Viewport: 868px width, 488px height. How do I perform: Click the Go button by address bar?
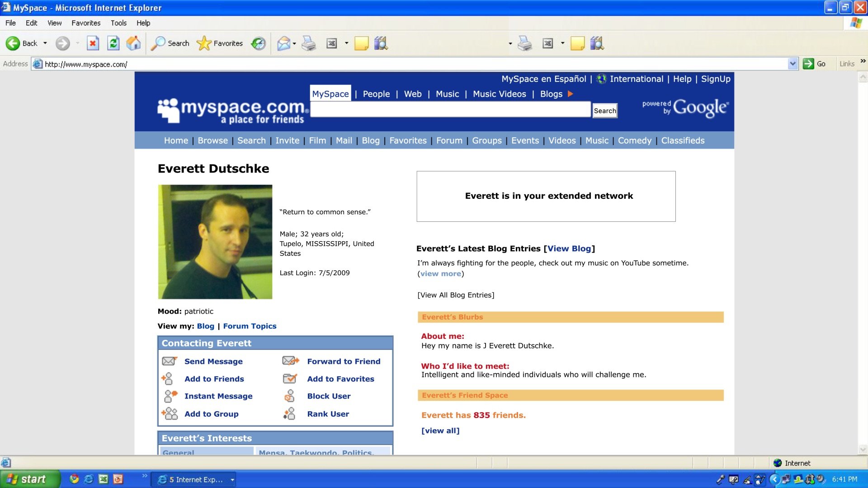[x=815, y=64]
